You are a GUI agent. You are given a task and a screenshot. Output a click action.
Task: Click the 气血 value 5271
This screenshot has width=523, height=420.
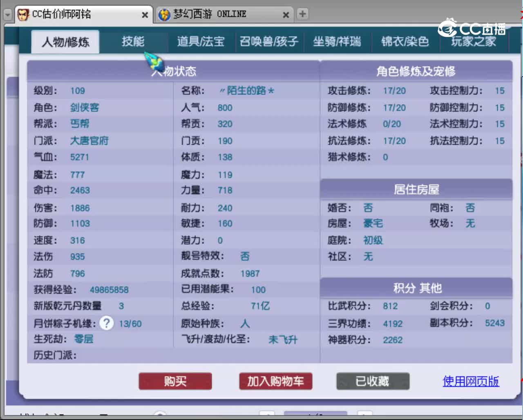point(80,157)
